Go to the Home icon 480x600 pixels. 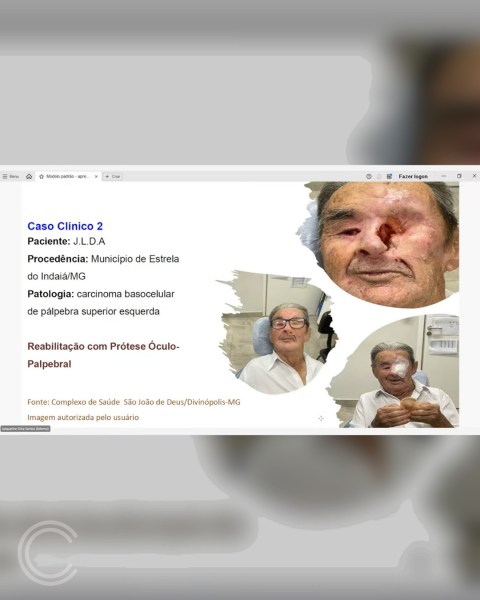(29, 176)
